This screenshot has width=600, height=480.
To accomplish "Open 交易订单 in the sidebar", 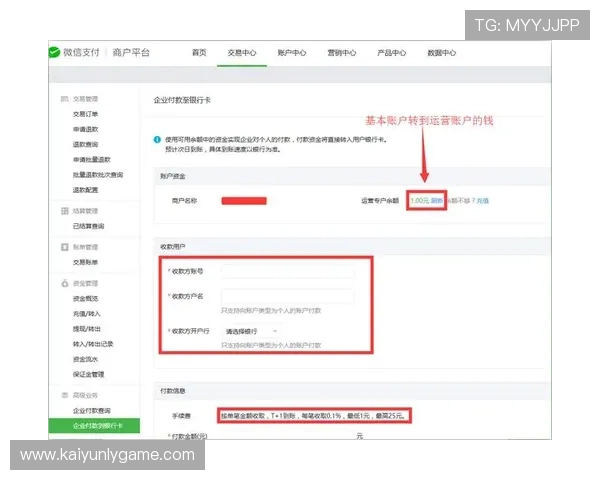I will click(85, 114).
